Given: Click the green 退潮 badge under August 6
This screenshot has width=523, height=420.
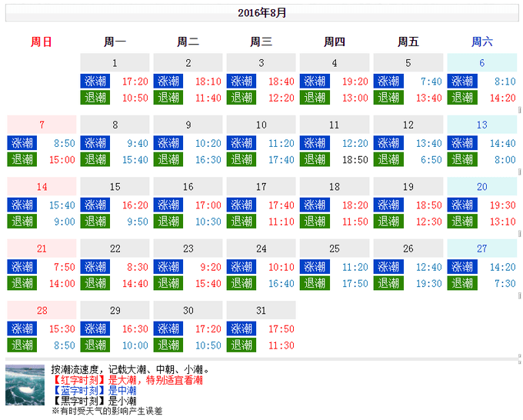Looking at the screenshot, I should click(462, 98).
